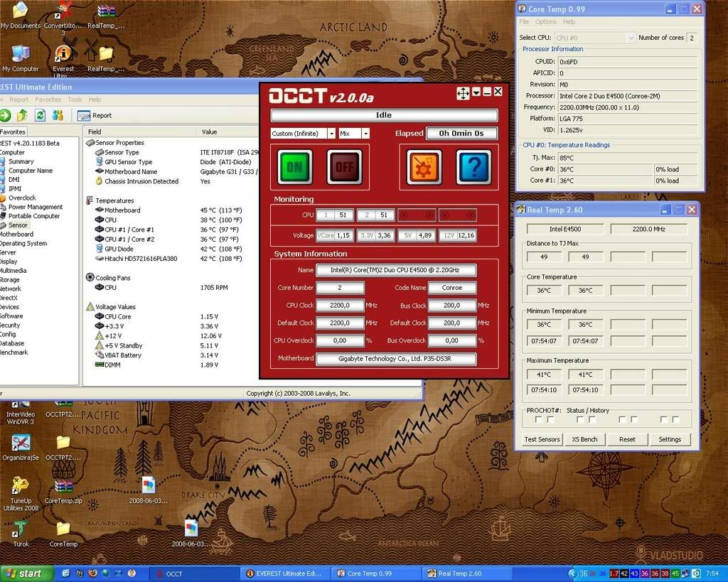Open OCCT options with the orange gear icon

424,166
